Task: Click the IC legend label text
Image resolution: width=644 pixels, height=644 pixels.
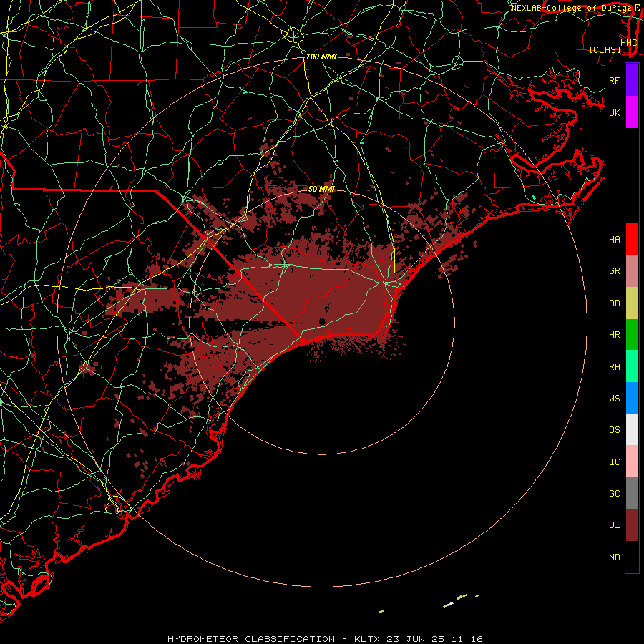Action: click(614, 462)
